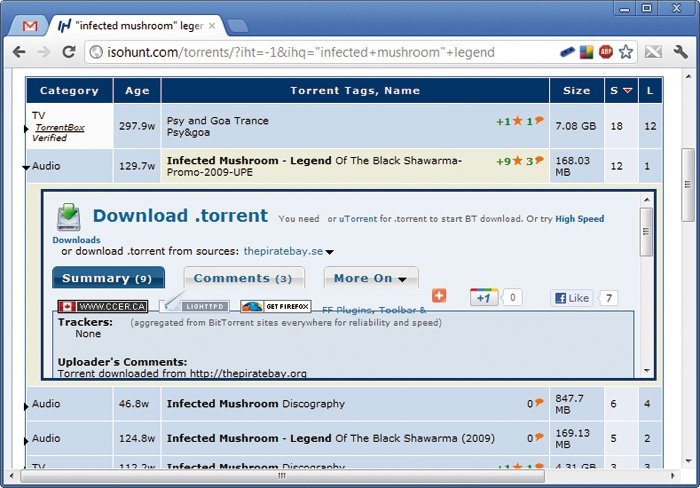Click the star rating in Psy and Goa row
Viewport: 700px width, 488px height.
click(518, 121)
